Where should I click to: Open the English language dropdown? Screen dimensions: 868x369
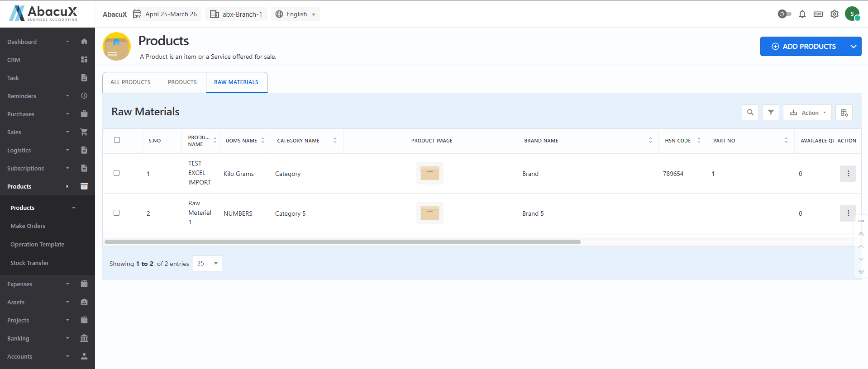(x=296, y=14)
